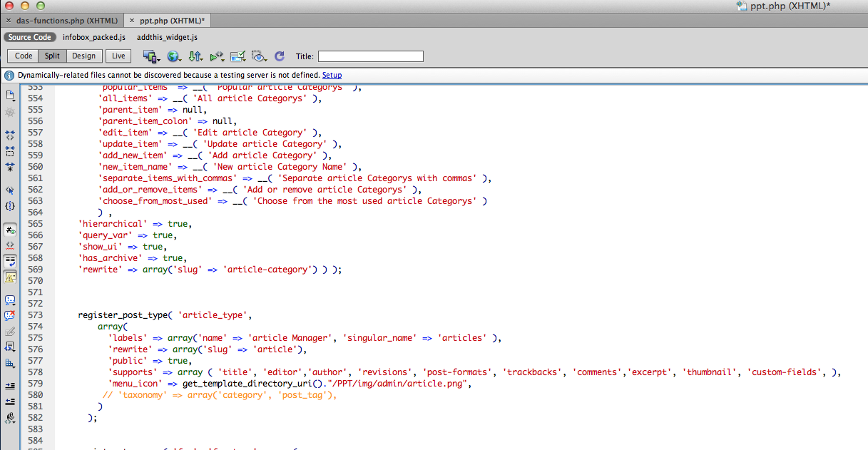Open the File Management arrows icon
868x450 pixels.
(x=195, y=56)
